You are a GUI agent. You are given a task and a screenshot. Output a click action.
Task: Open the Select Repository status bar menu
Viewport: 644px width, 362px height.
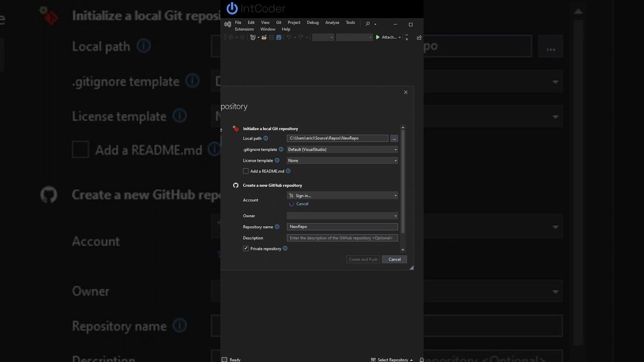pos(392,359)
